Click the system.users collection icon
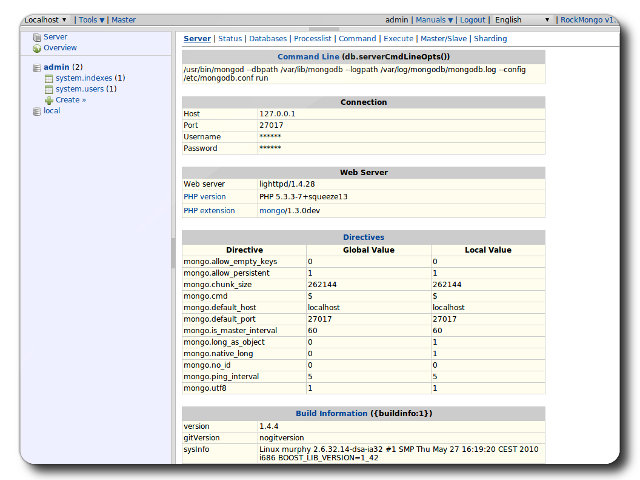640x480 pixels. tap(49, 89)
